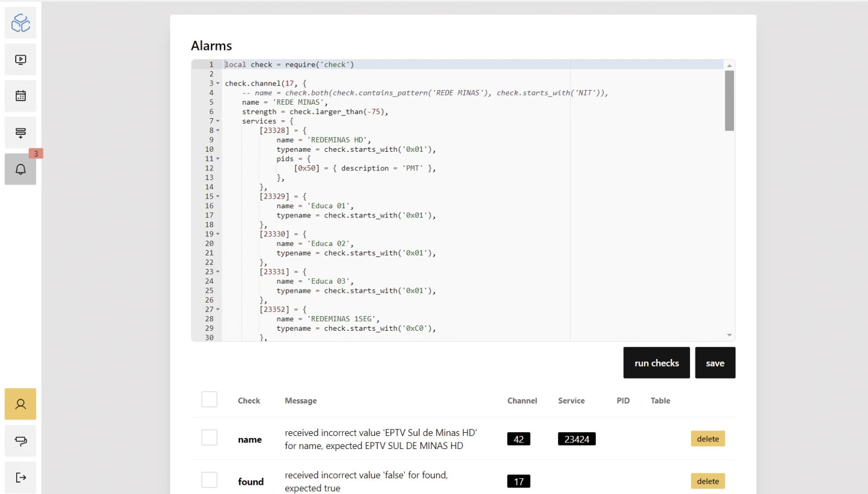Screen dimensions: 868x494
Task: Click the strength check.larger_than(-75) line
Action: tap(315, 112)
